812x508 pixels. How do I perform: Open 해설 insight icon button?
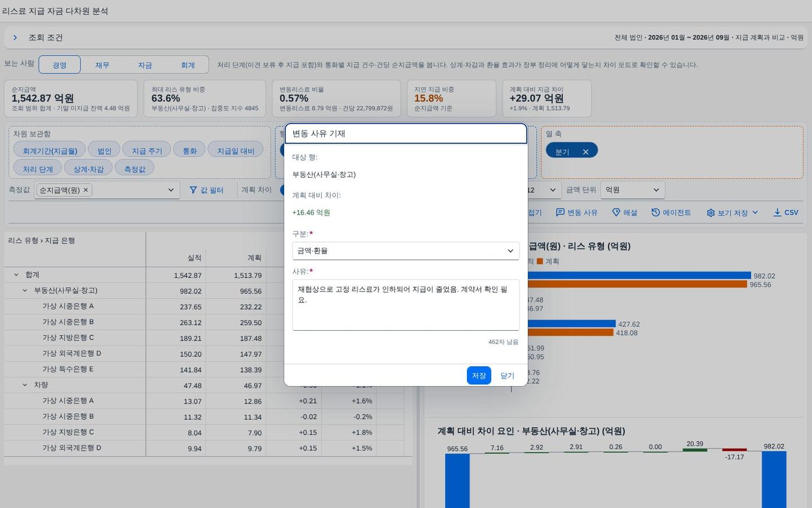(625, 213)
